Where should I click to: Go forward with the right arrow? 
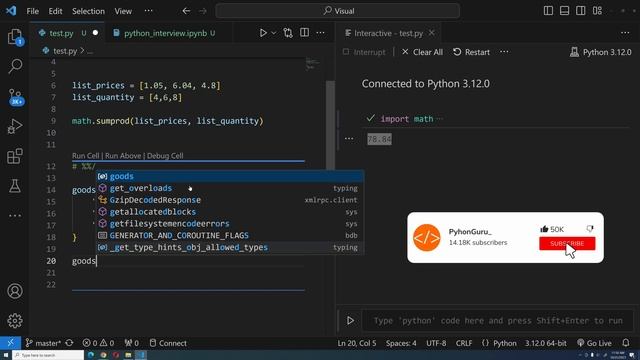click(203, 11)
